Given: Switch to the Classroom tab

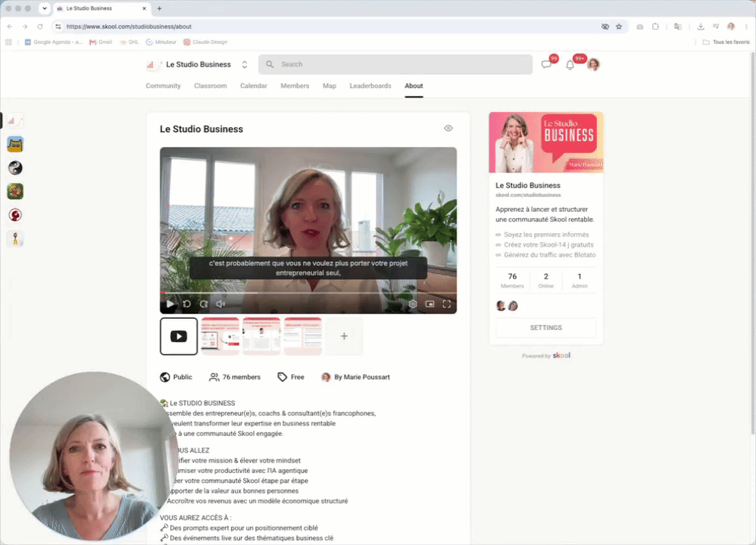Looking at the screenshot, I should [x=211, y=86].
